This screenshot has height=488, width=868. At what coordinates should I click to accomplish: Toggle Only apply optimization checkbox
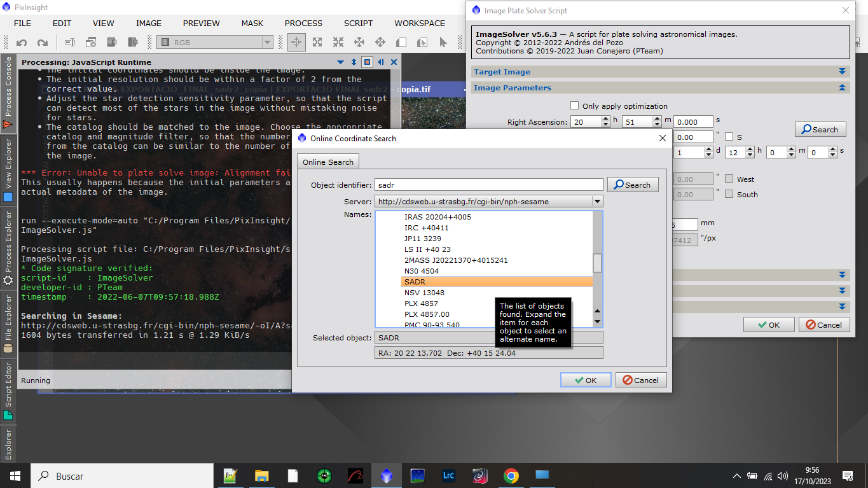(575, 106)
